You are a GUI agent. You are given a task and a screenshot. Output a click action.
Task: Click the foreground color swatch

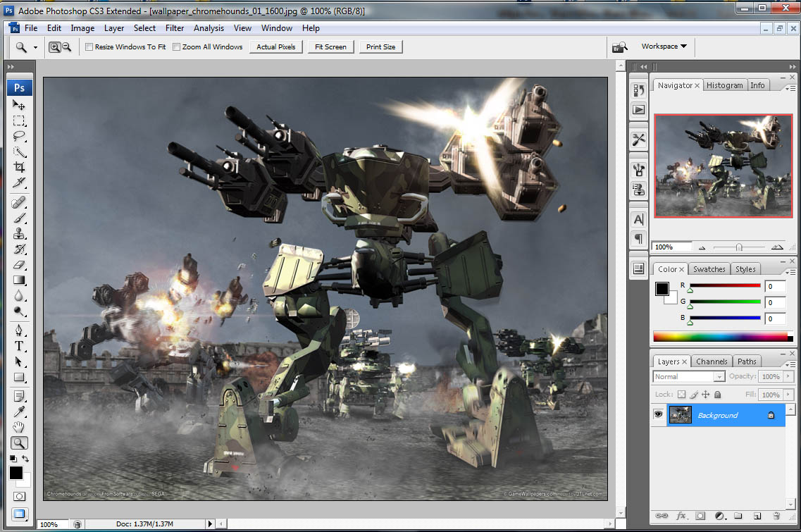(x=15, y=474)
